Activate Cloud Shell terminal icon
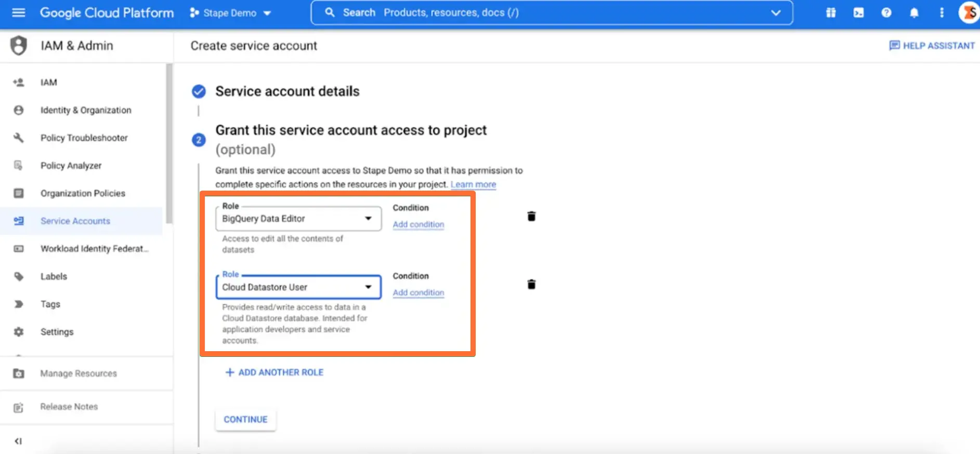 click(859, 12)
